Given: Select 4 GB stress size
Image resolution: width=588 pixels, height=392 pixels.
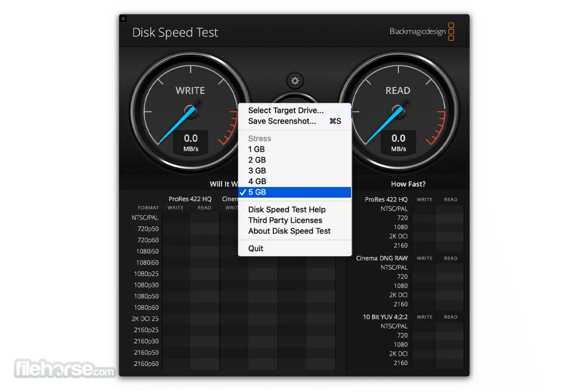Looking at the screenshot, I should pyautogui.click(x=294, y=181).
